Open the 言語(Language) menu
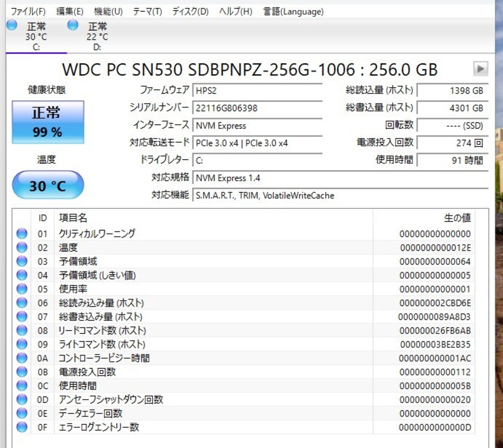Screen dimensions: 503x448 [x=293, y=12]
